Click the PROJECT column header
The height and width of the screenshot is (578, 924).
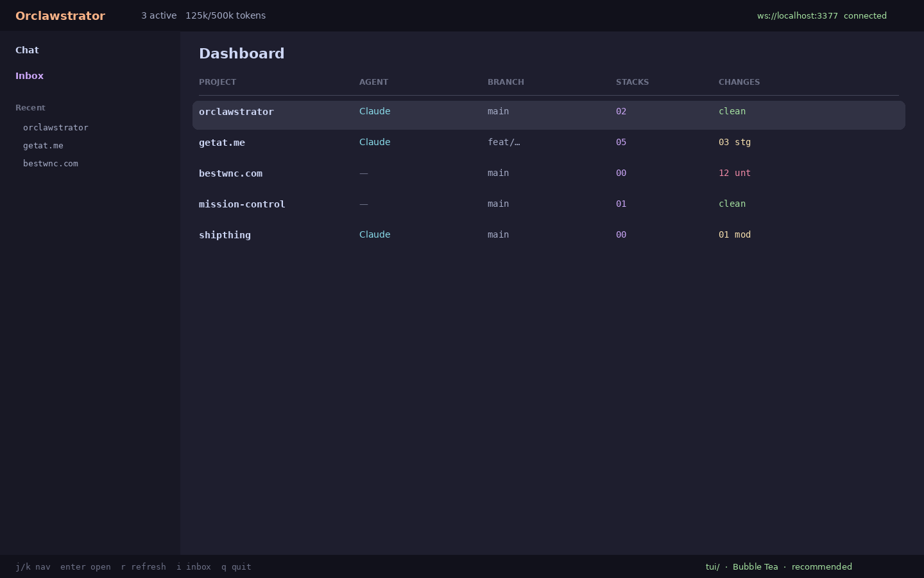(x=218, y=82)
